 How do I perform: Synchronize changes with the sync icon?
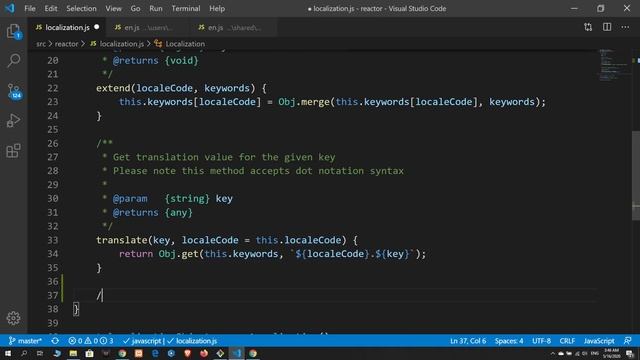(x=55, y=341)
